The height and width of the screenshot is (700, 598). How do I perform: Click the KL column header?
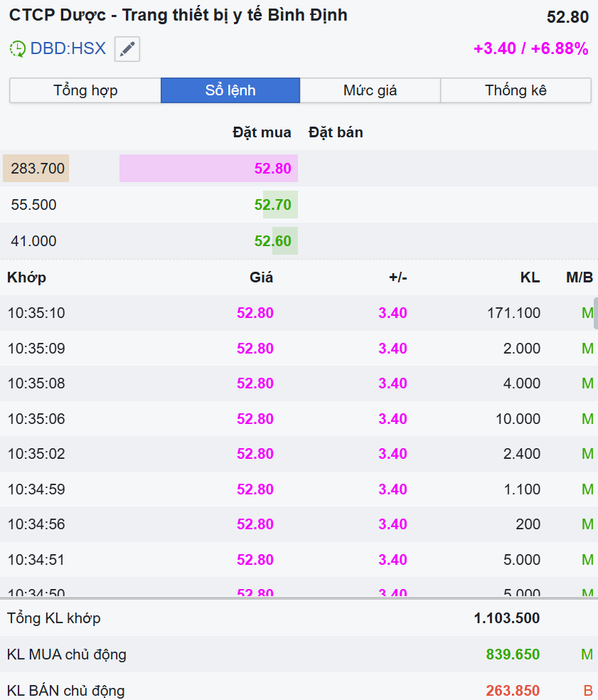(x=530, y=277)
